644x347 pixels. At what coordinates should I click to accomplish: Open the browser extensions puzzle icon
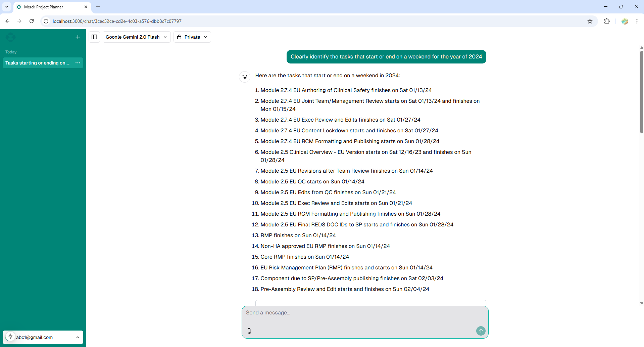point(607,21)
